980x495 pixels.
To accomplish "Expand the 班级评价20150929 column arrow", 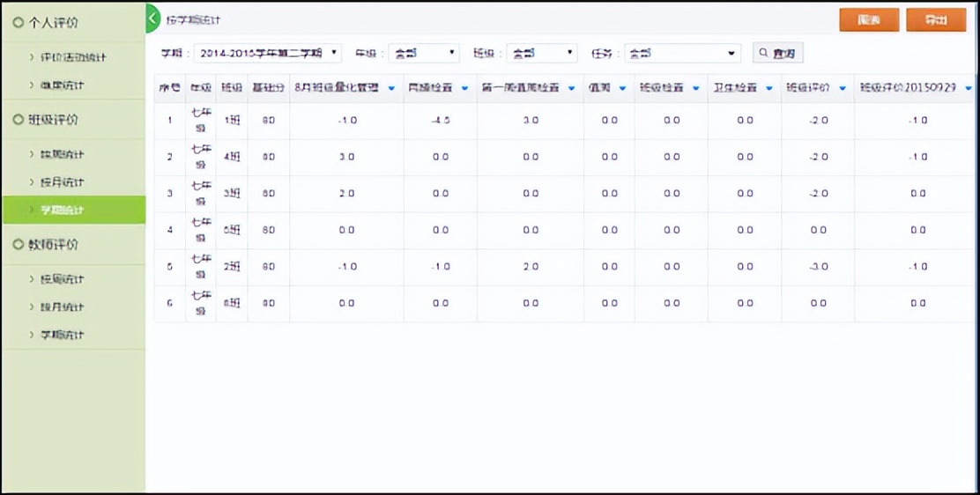I will click(x=969, y=89).
